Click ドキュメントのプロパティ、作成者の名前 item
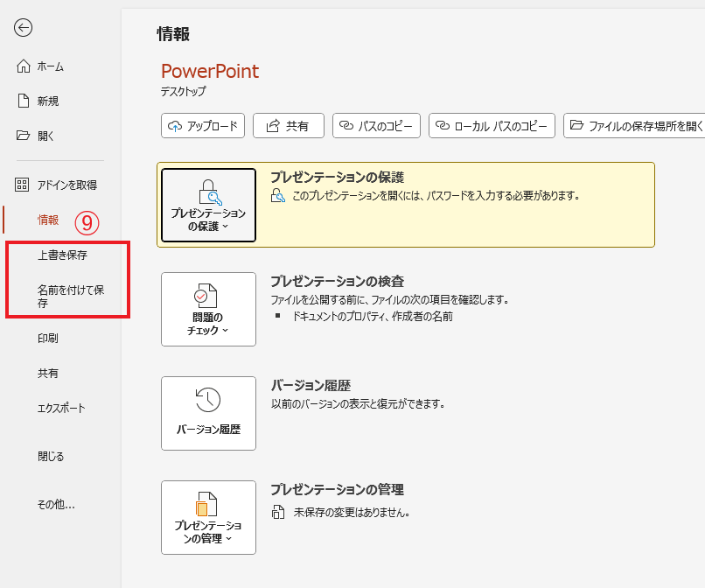This screenshot has width=705, height=588. point(373,316)
